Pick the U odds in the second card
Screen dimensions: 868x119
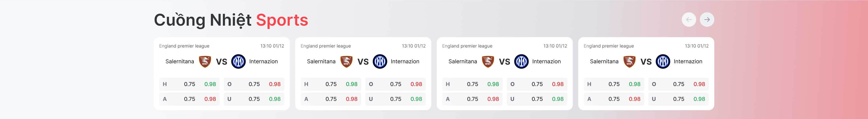(x=395, y=99)
